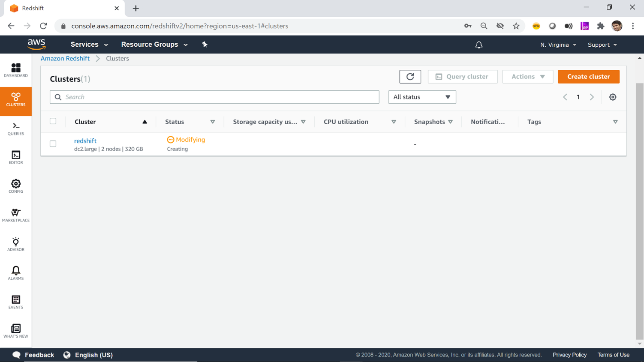Open the What's New sidebar section
This screenshot has height=362, width=644.
(x=16, y=331)
